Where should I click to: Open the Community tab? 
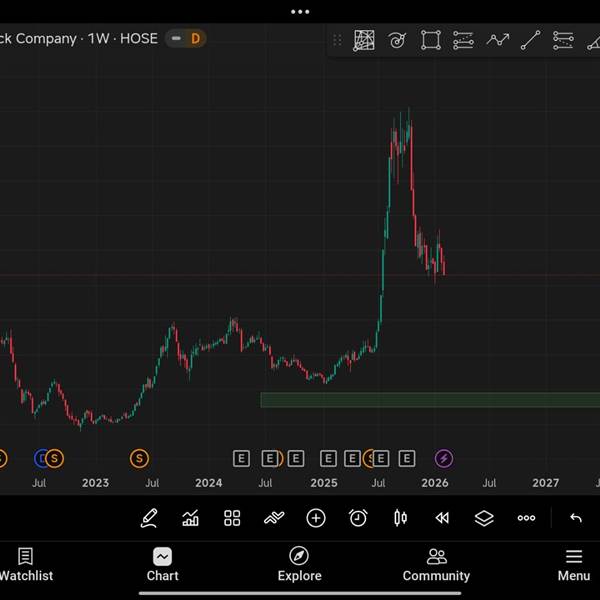coord(436,564)
